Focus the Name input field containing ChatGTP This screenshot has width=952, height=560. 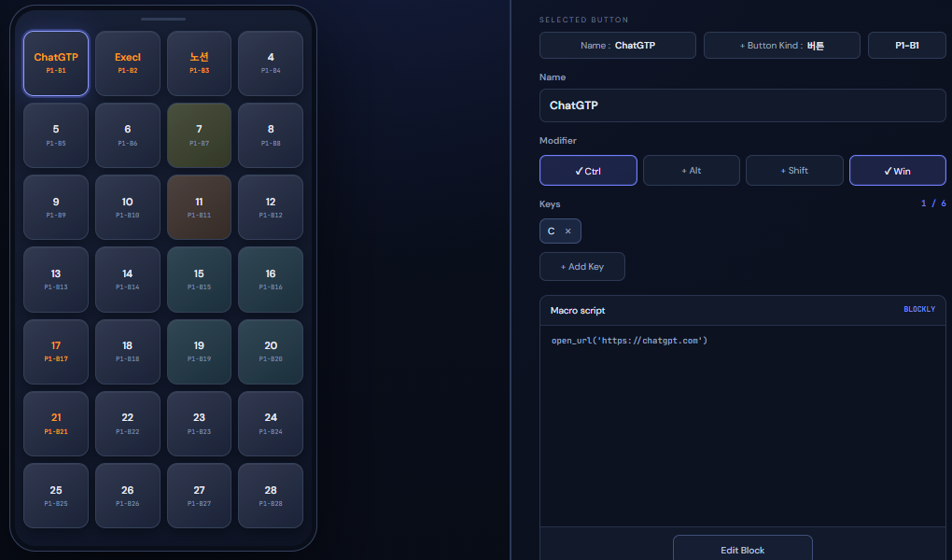click(x=743, y=105)
